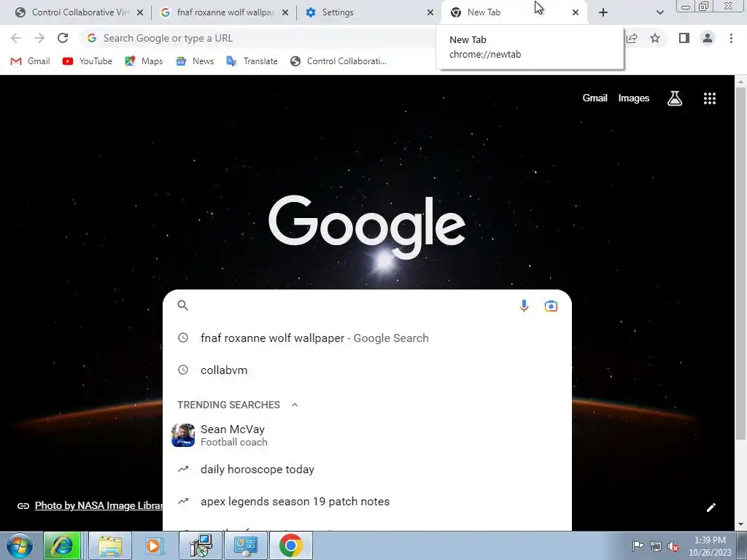Reload the page with the refresh icon
This screenshot has height=560, width=747.
point(63,38)
